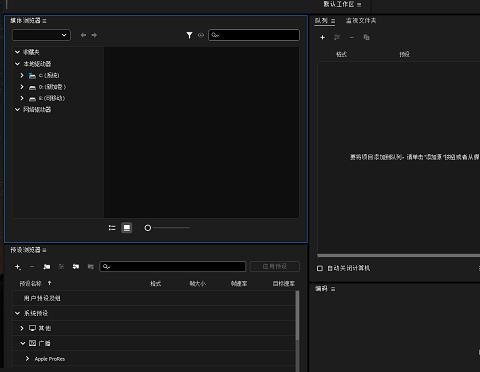Click the 格式 column header in queue
480x372 pixels.
point(341,54)
